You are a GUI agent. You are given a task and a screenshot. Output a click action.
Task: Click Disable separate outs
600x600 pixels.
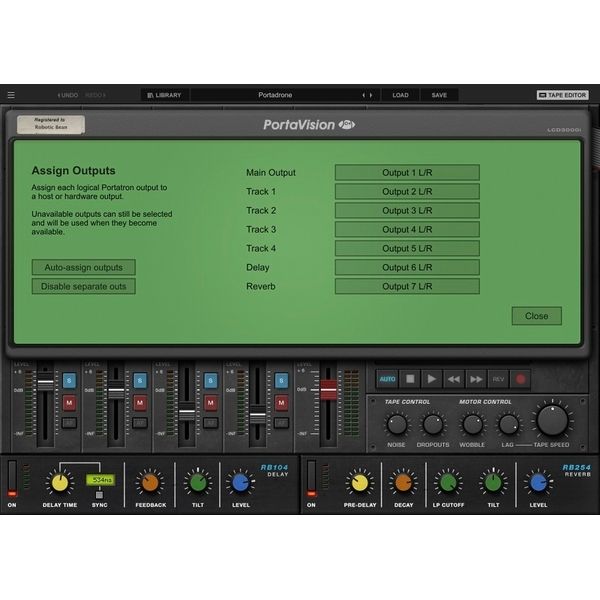tap(83, 286)
